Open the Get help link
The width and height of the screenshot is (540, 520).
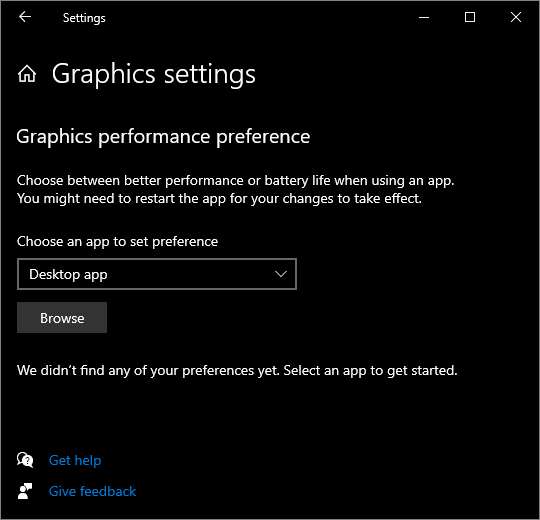[x=75, y=460]
